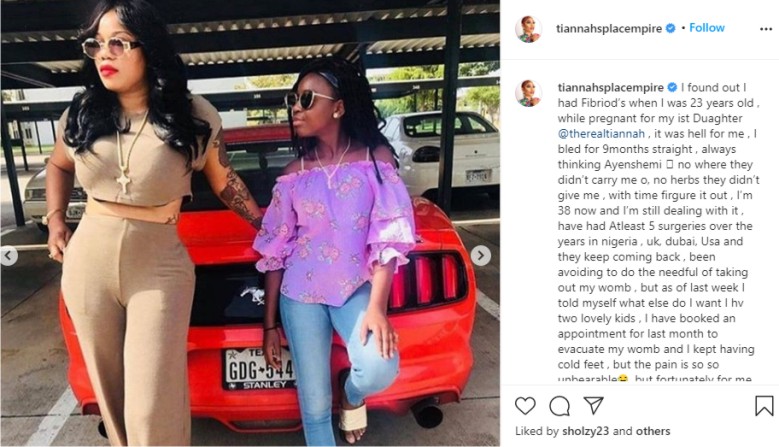Click the main post photo

click(x=250, y=223)
